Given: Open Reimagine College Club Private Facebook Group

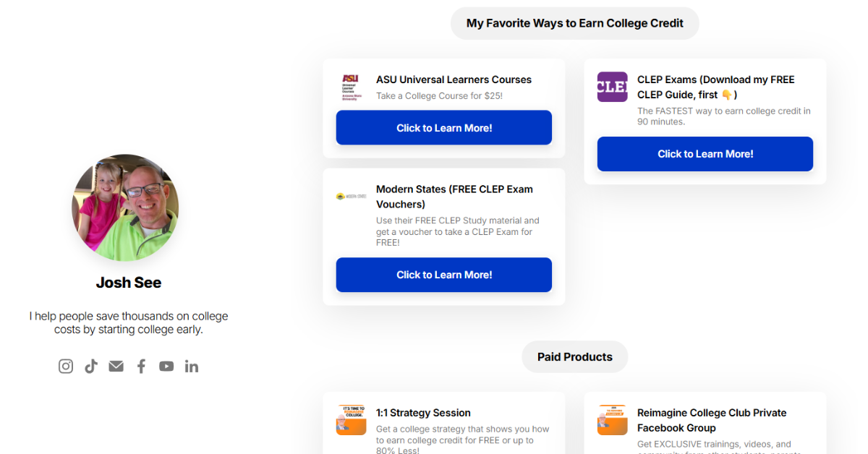Looking at the screenshot, I should pyautogui.click(x=711, y=420).
